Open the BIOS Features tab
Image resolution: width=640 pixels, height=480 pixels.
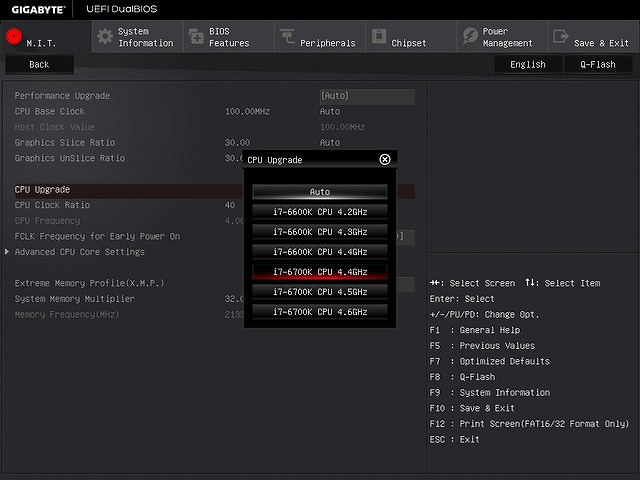229,37
